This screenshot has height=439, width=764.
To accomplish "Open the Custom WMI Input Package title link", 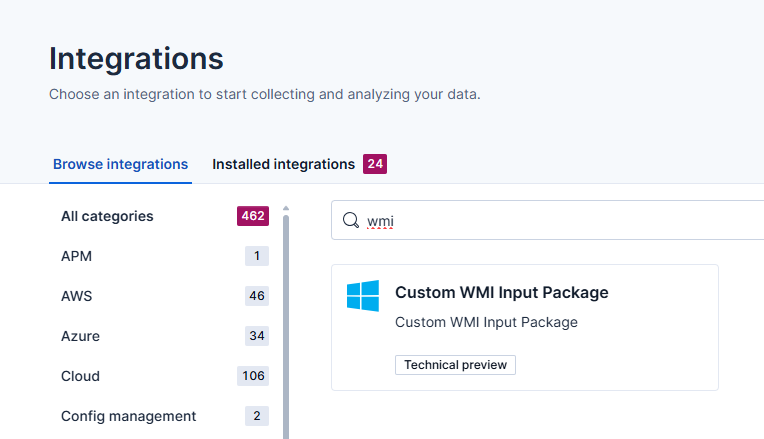I will 502,293.
